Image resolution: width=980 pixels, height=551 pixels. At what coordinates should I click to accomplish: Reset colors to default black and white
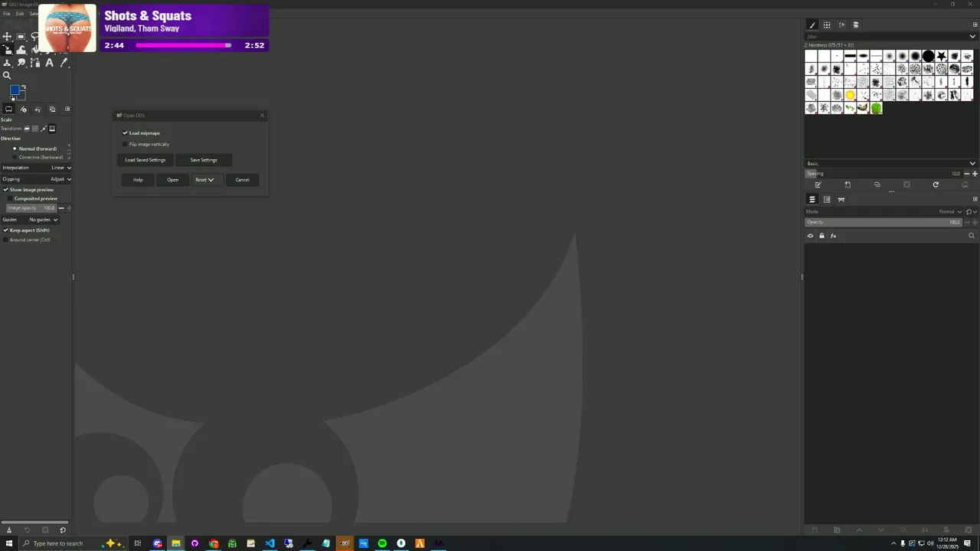[12, 99]
